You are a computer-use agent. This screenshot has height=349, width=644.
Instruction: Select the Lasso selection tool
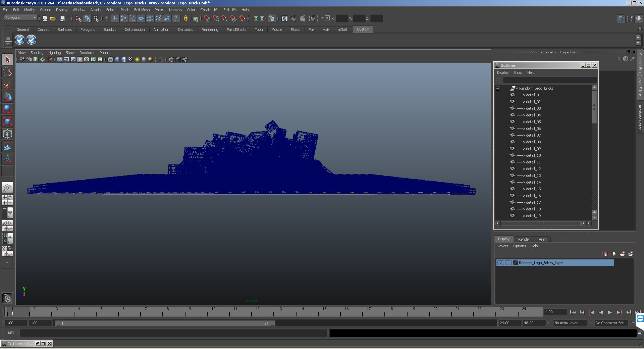(x=7, y=72)
